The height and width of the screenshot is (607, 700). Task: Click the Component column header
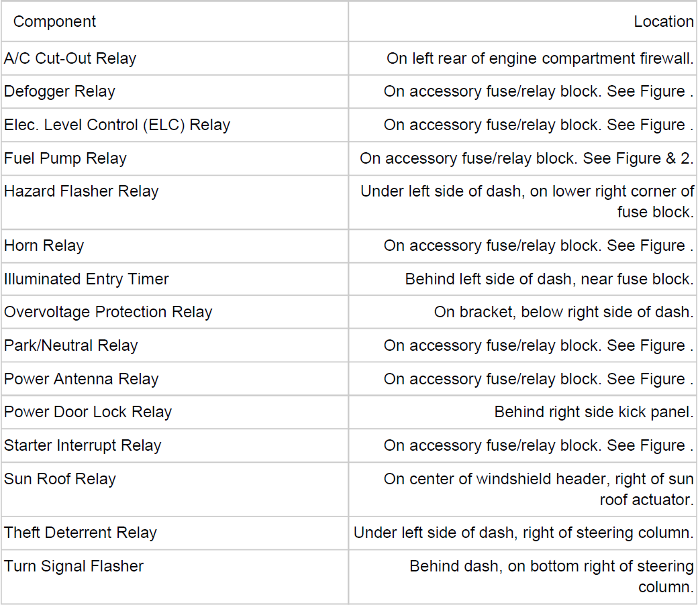pos(54,21)
